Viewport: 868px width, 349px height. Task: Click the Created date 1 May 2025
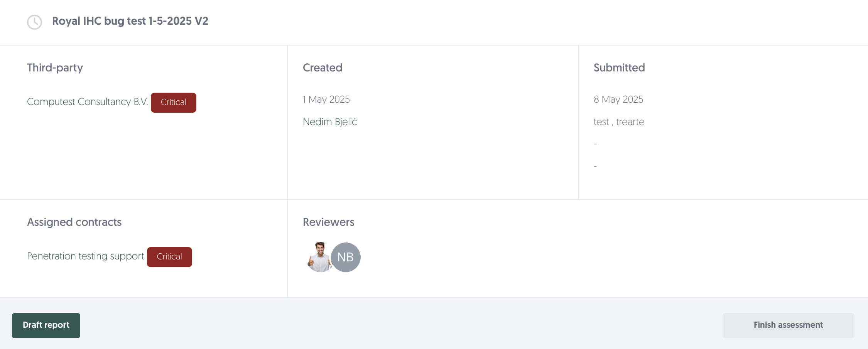[x=326, y=100]
